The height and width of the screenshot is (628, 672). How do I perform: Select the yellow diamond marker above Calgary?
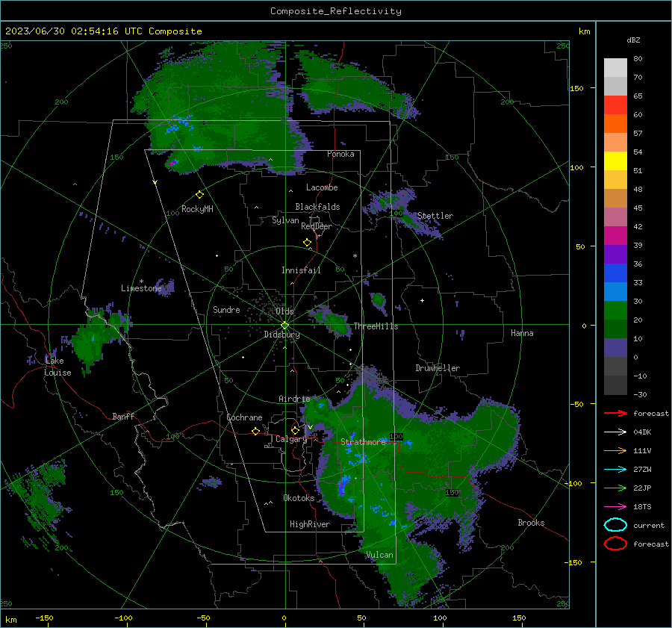(x=295, y=430)
